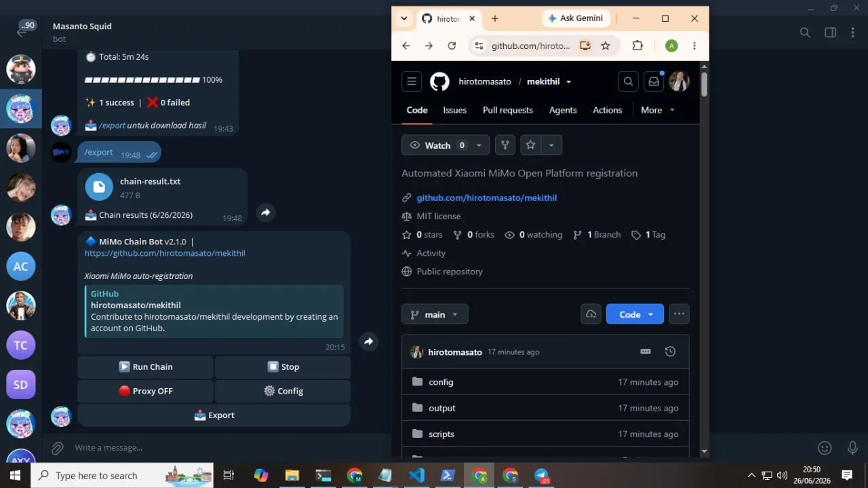
Task: Go to the Actions tab
Action: (608, 110)
